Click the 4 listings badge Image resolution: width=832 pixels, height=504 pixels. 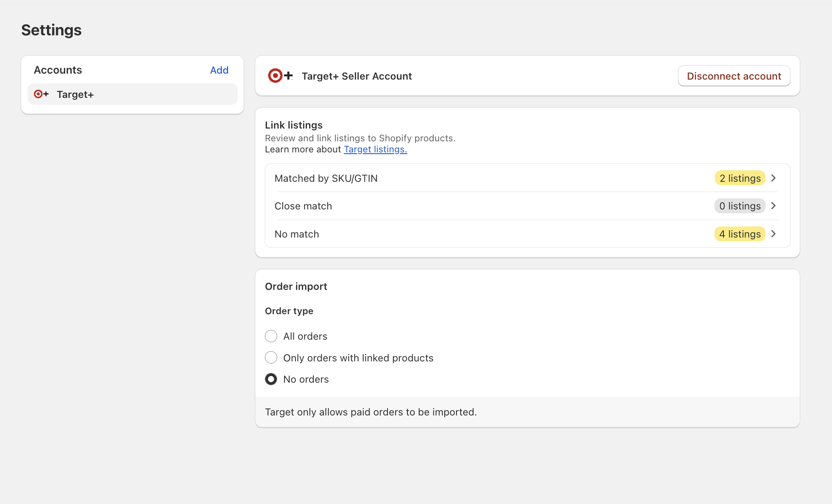[740, 234]
